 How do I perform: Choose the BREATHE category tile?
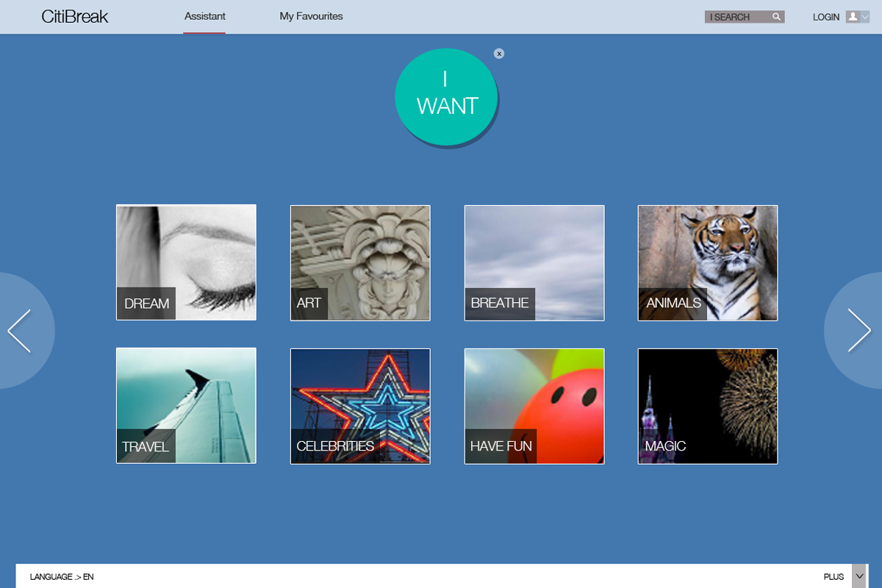click(534, 262)
